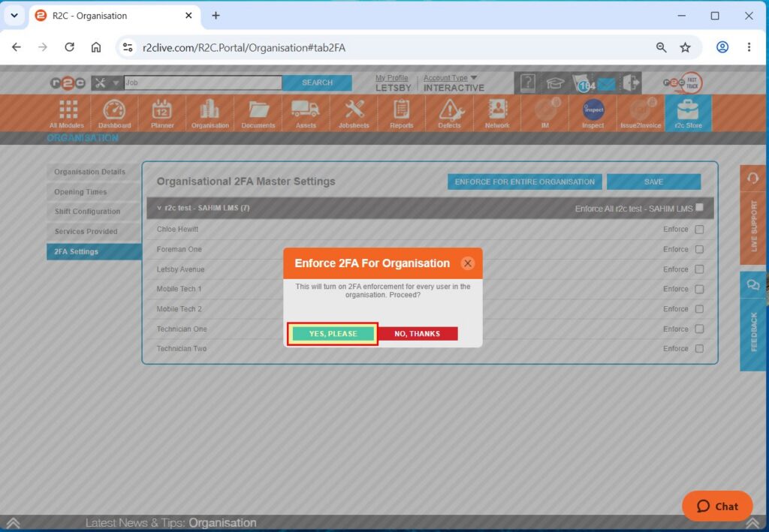Open browser zoom magnifier icon

(661, 47)
